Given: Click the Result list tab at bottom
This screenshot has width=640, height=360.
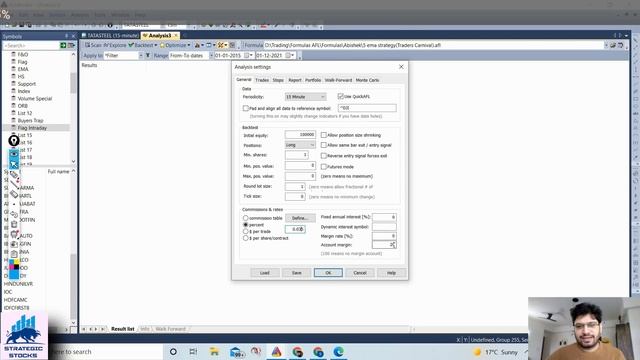Looking at the screenshot, I should 122,329.
